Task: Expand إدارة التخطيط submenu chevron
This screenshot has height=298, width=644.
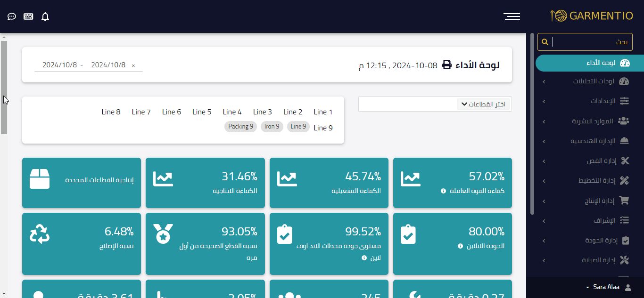Action: point(544,181)
